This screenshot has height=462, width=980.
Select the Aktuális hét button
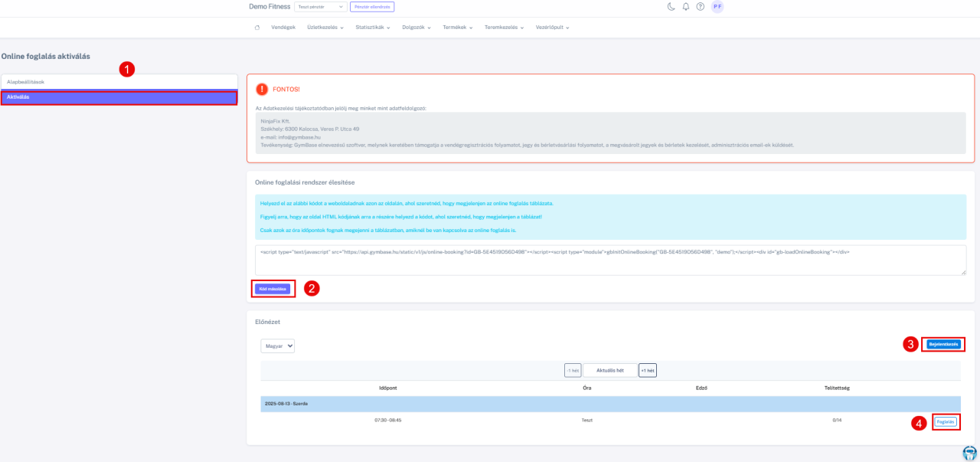click(610, 371)
